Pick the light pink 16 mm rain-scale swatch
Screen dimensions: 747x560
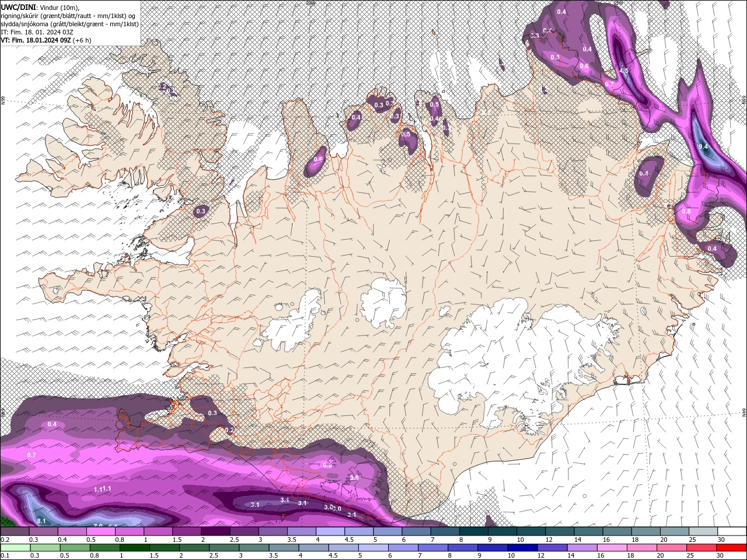pyautogui.click(x=612, y=548)
